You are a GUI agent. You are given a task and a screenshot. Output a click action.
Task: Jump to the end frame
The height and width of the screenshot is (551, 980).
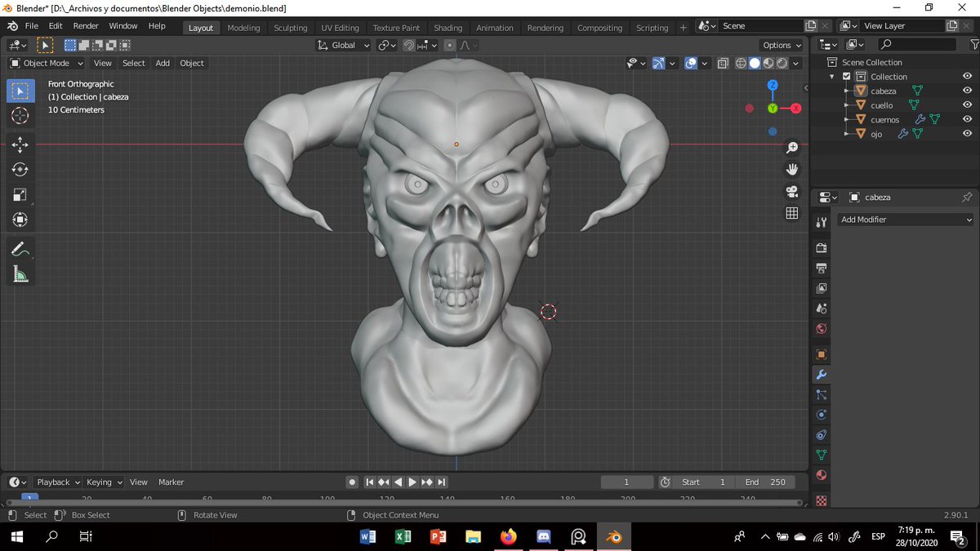pyautogui.click(x=441, y=482)
